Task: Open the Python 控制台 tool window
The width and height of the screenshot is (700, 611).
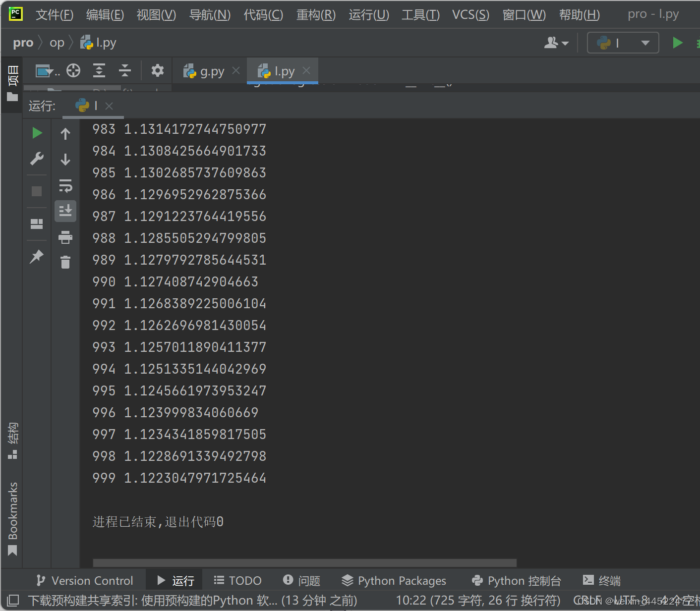Action: pyautogui.click(x=516, y=580)
